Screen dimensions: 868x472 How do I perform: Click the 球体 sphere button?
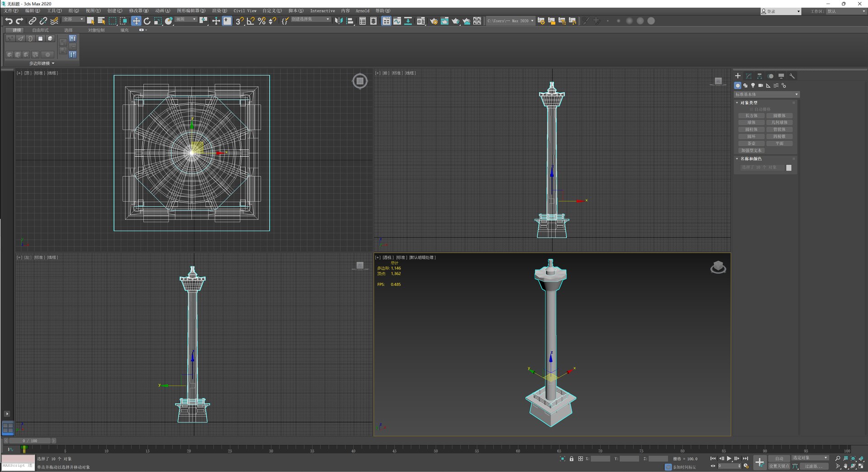[751, 123]
